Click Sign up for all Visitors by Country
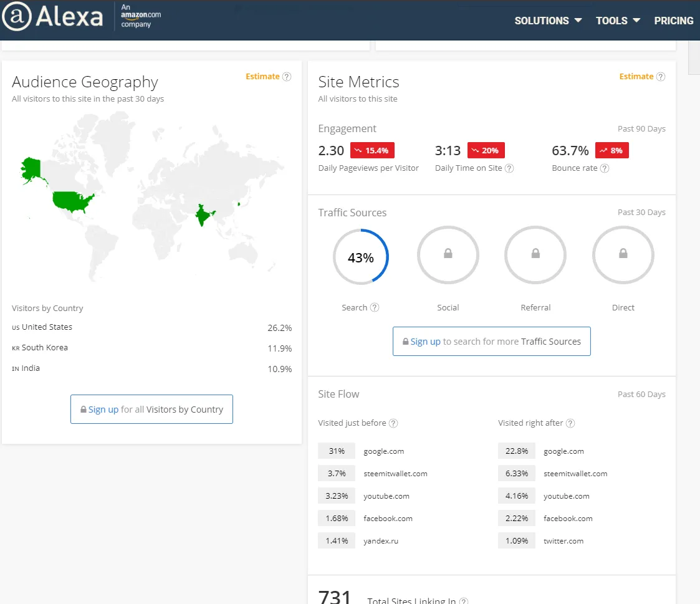Screen dimensions: 700x604 pos(151,410)
